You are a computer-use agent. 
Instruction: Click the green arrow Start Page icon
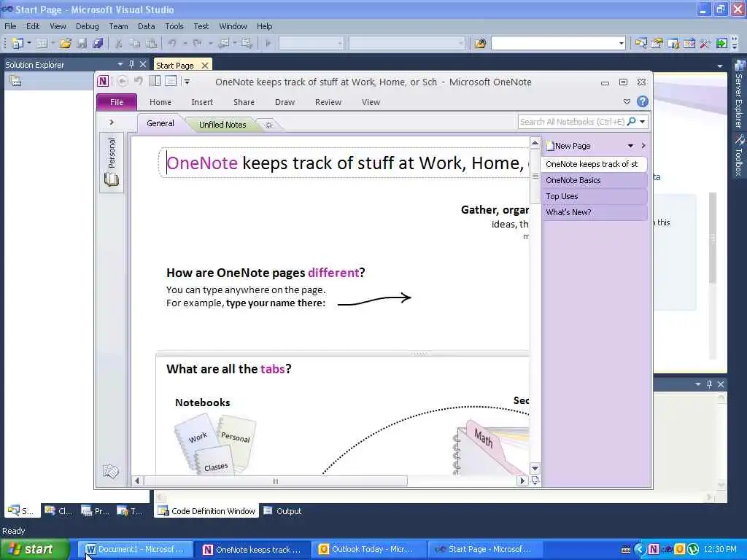[721, 43]
